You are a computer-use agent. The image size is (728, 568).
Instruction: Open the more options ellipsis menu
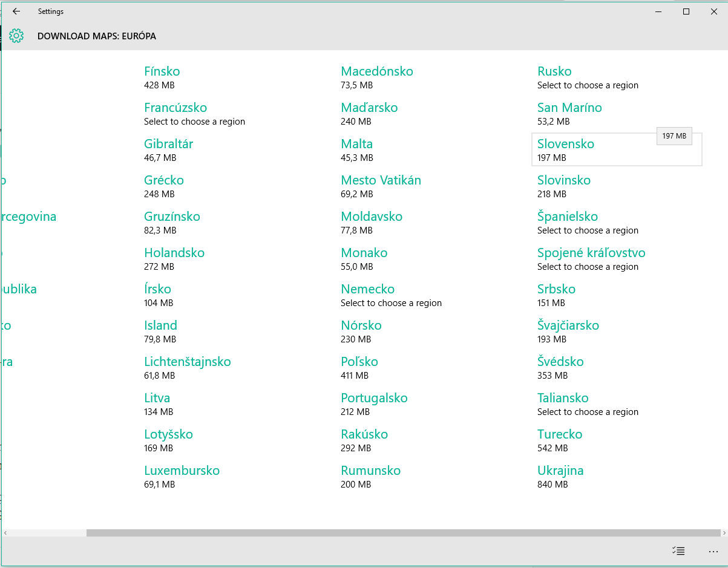click(713, 551)
